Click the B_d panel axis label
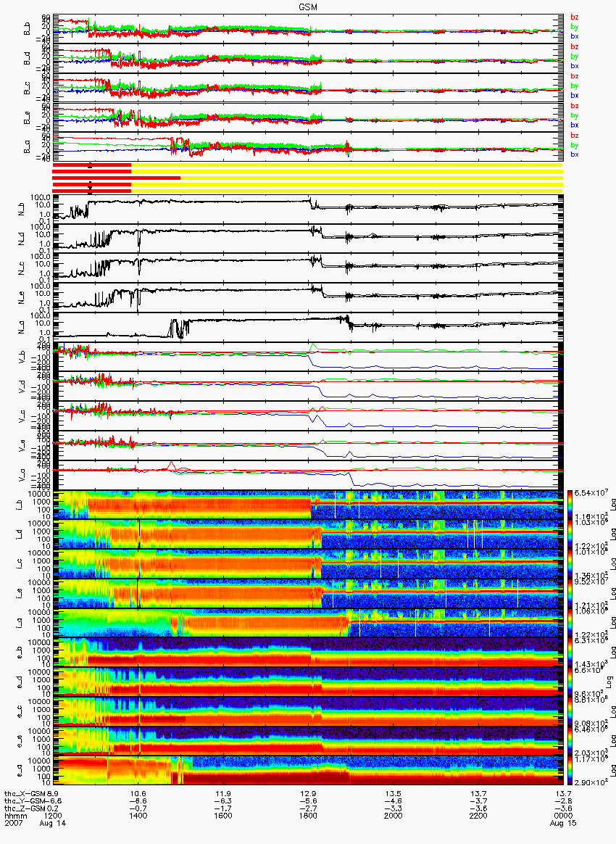616x844 pixels. pos(27,59)
